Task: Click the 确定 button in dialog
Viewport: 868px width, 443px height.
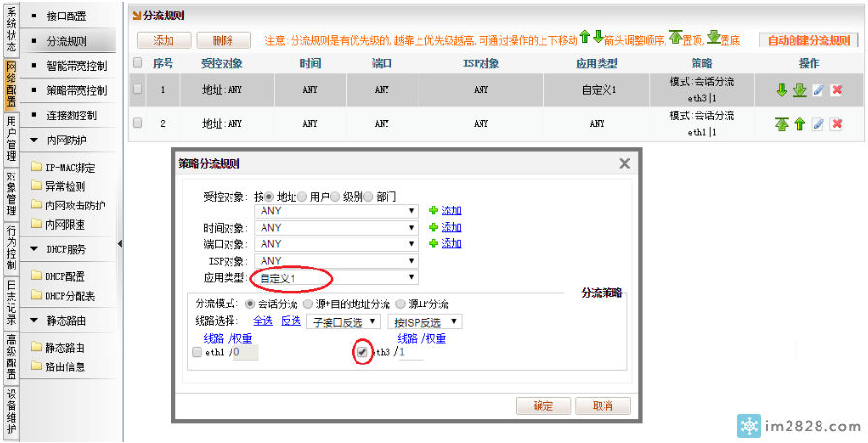Action: [x=543, y=406]
